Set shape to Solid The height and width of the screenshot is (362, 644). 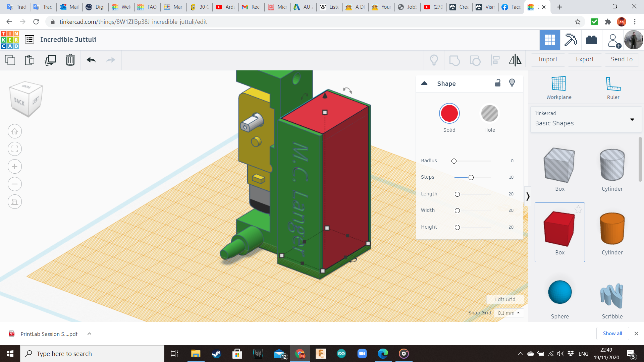coord(449,114)
